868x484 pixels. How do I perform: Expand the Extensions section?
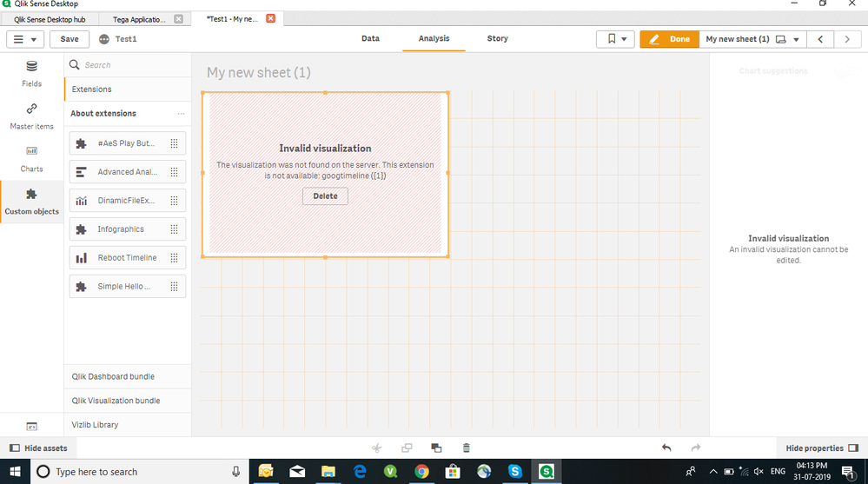128,90
